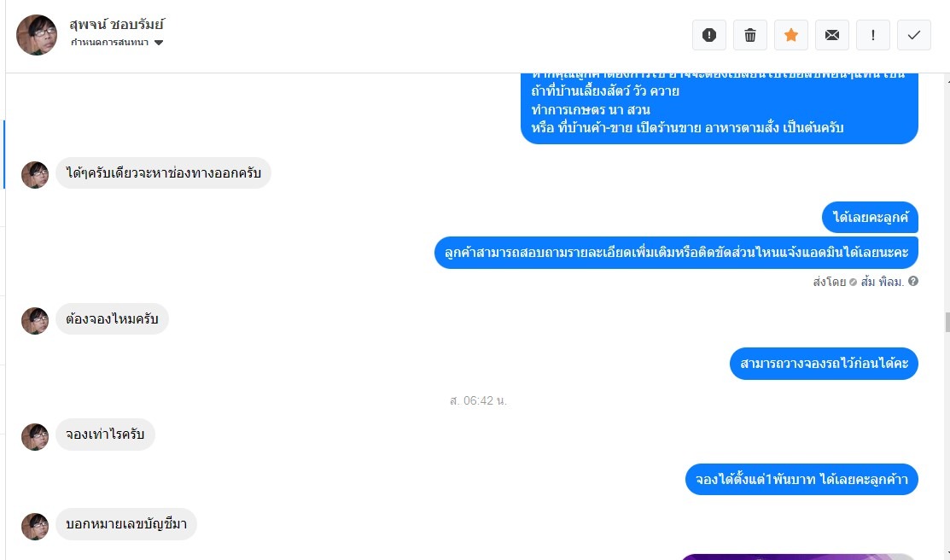Click the conversation scrollbar thumb

947,322
